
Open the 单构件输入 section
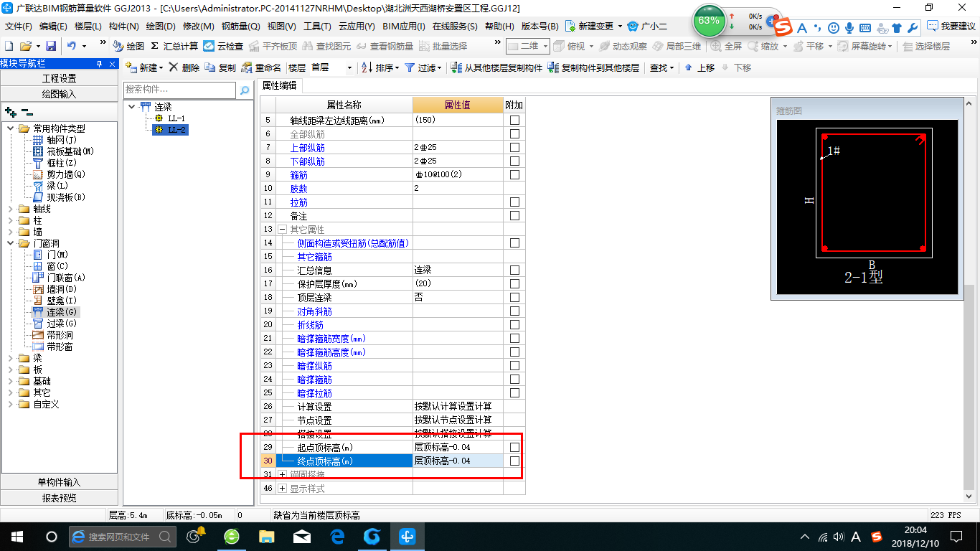59,482
